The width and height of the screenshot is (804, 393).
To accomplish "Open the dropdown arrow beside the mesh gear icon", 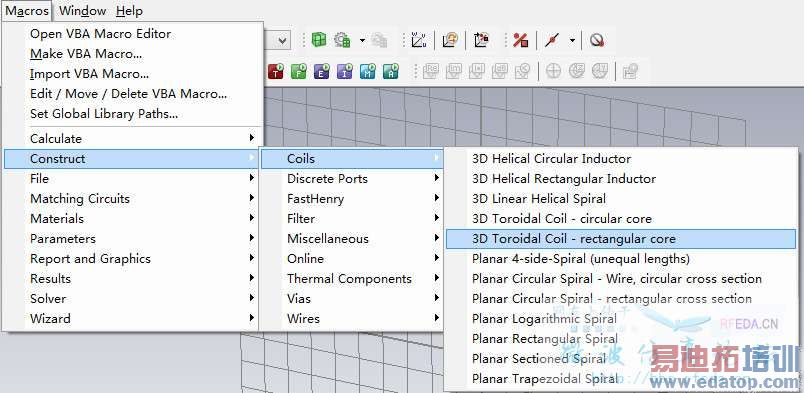I will pos(362,40).
